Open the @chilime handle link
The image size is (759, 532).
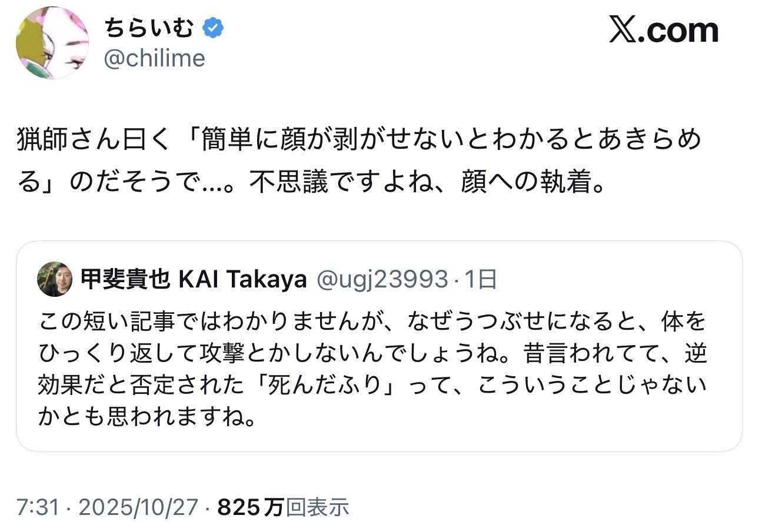(x=155, y=58)
